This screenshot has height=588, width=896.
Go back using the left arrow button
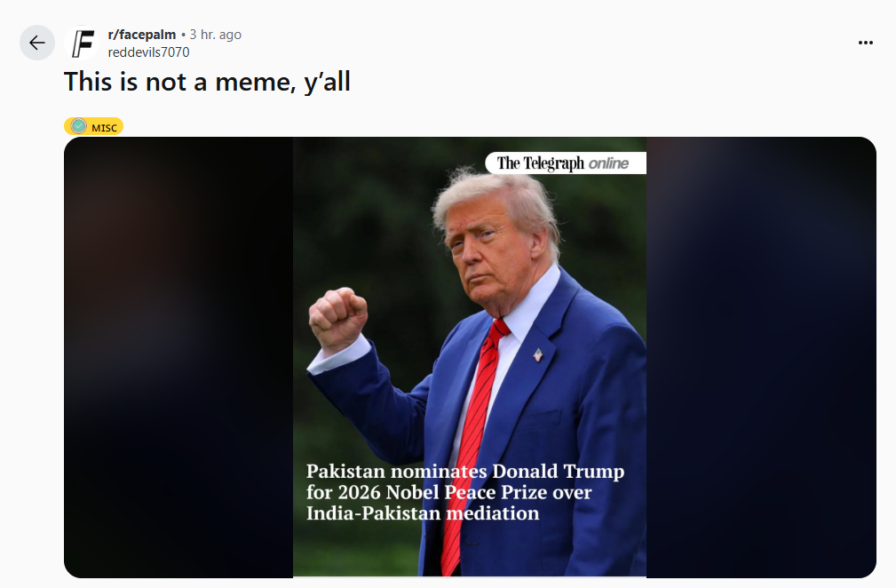pos(37,43)
